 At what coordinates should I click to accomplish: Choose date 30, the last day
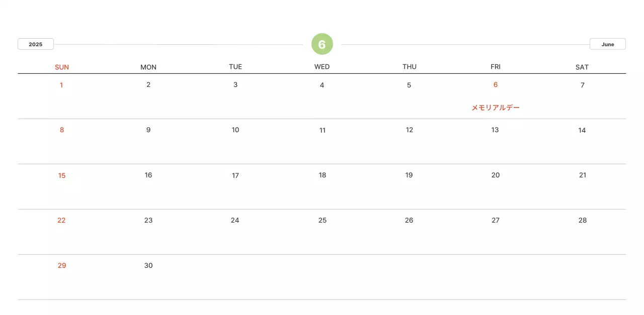[148, 266]
